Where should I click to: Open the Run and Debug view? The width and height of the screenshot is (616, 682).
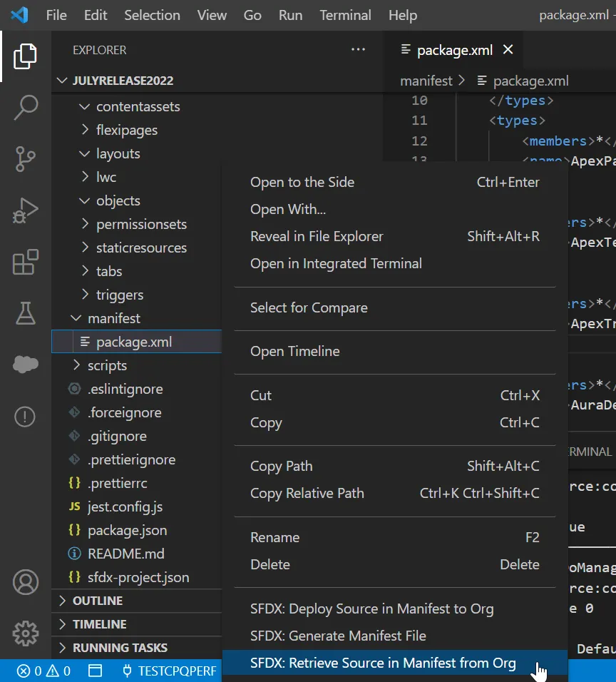pos(26,210)
